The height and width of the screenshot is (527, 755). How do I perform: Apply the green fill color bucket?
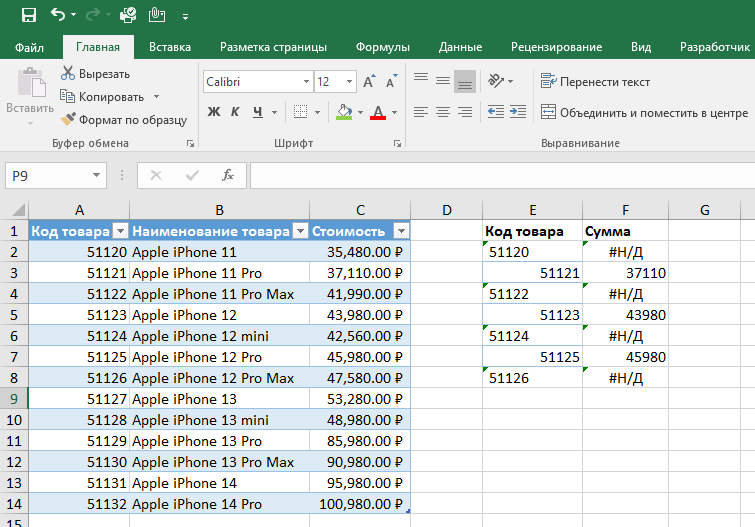[344, 112]
